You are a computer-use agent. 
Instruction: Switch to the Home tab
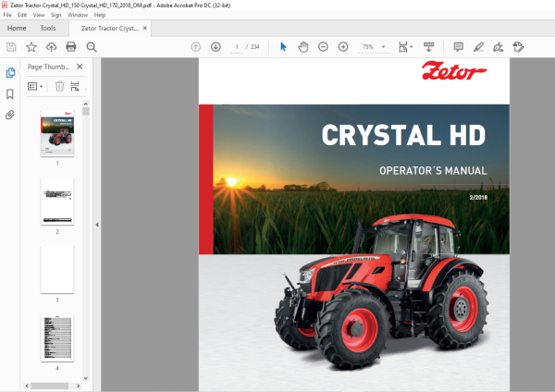[17, 28]
